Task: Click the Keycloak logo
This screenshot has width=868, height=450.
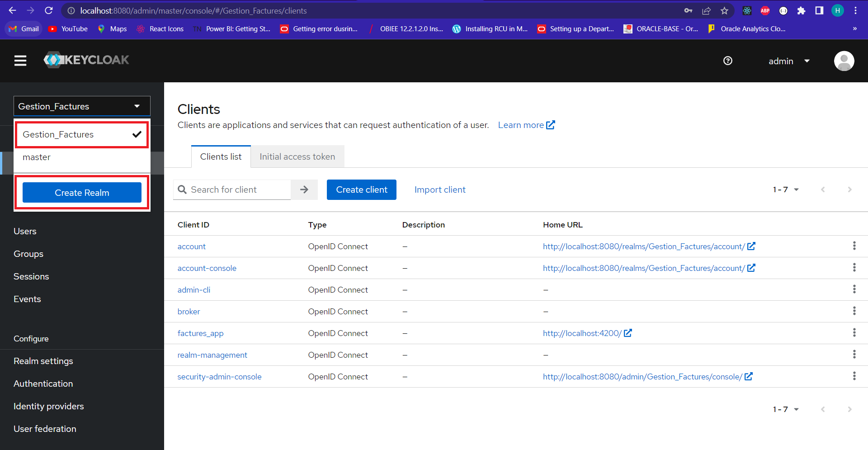Action: [x=86, y=60]
